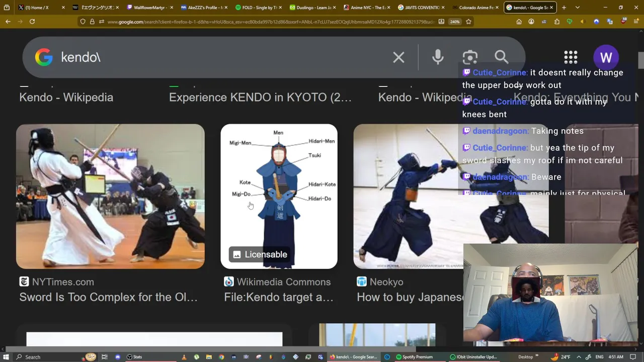This screenshot has height=362, width=644.
Task: Click the 'Licensable' badge on diagram image
Action: pyautogui.click(x=259, y=254)
